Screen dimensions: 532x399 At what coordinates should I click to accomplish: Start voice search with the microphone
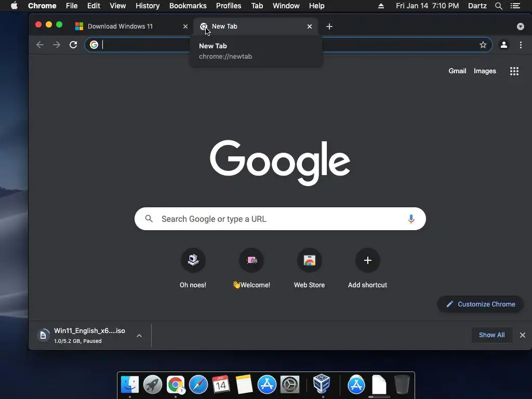(411, 219)
